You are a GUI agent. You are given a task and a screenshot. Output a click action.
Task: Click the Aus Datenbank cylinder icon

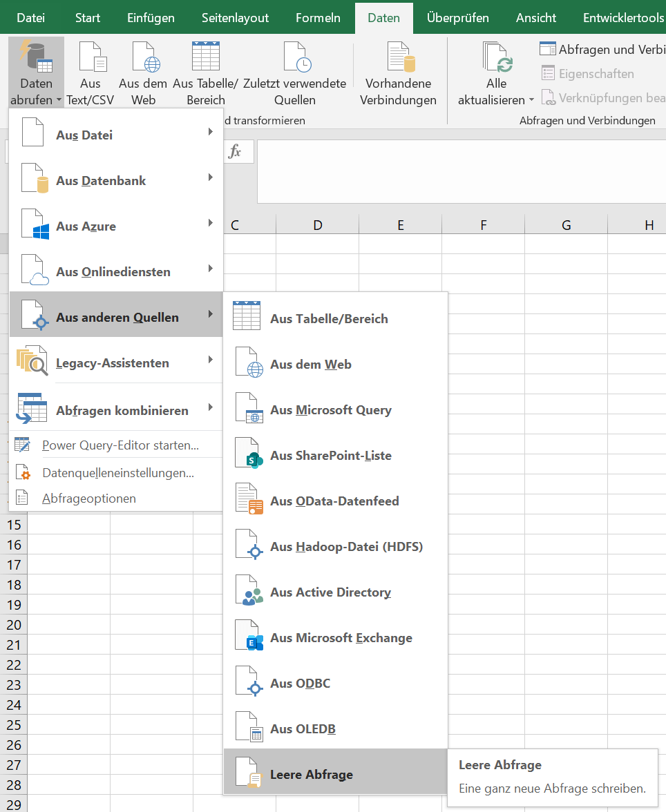35,178
